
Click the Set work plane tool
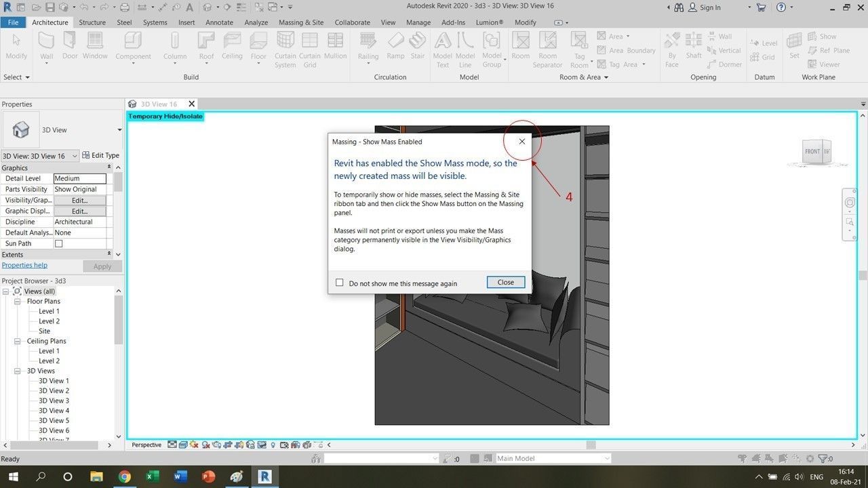pyautogui.click(x=794, y=46)
